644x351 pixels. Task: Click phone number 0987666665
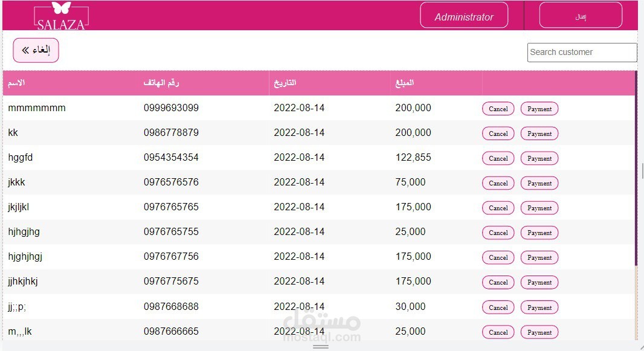tap(171, 331)
